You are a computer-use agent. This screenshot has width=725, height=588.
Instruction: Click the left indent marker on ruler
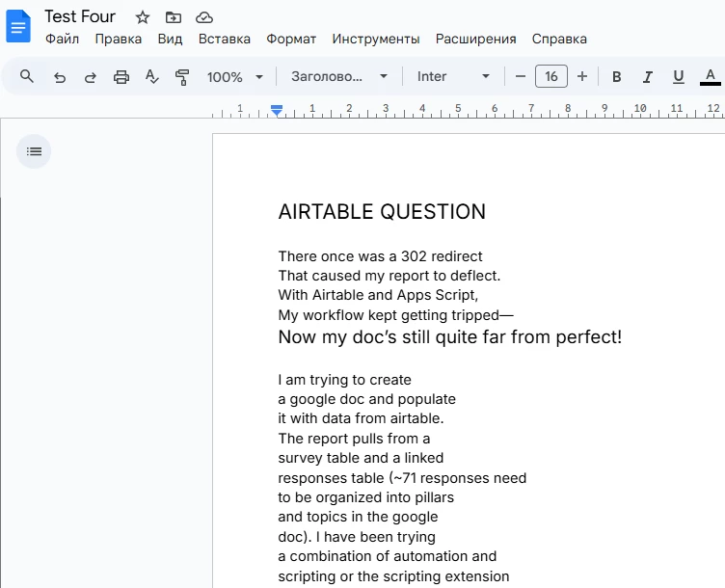coord(277,111)
